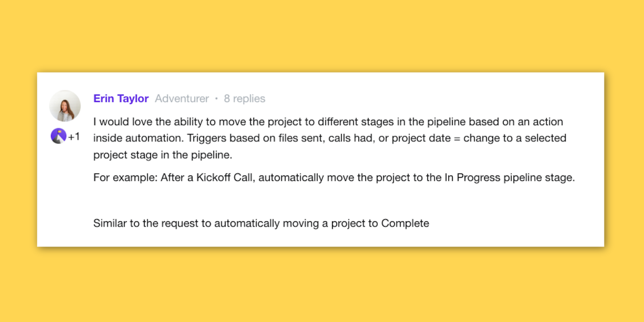Click the yellow background below the card
This screenshot has height=322, width=644.
tap(322, 286)
